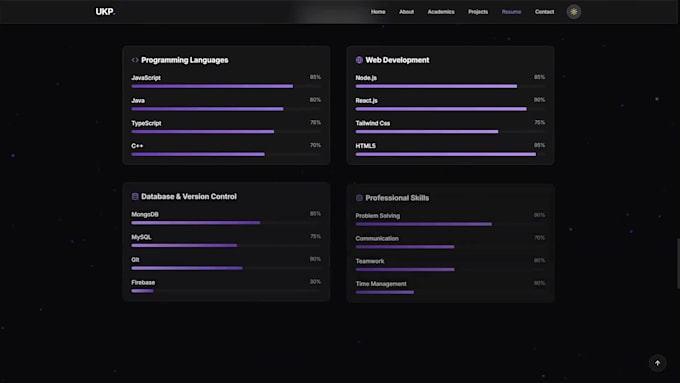Screen dimensions: 680x383
Task: Open the About nav link
Action: pyautogui.click(x=406, y=12)
